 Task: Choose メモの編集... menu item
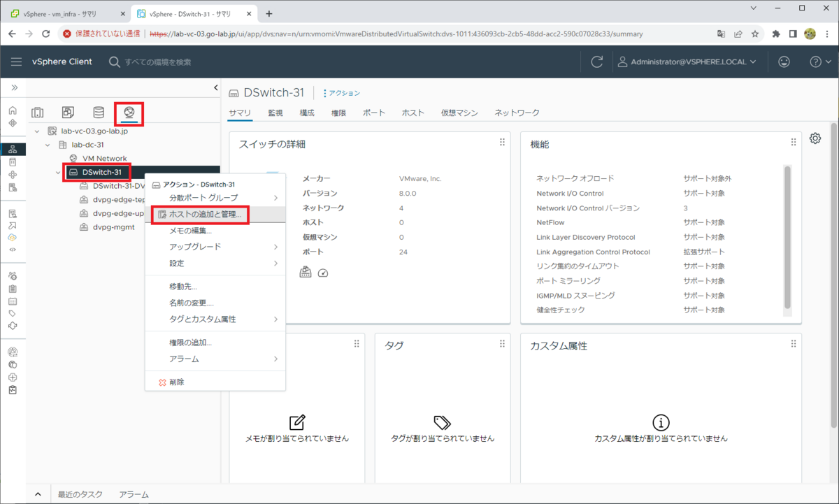pyautogui.click(x=215, y=231)
